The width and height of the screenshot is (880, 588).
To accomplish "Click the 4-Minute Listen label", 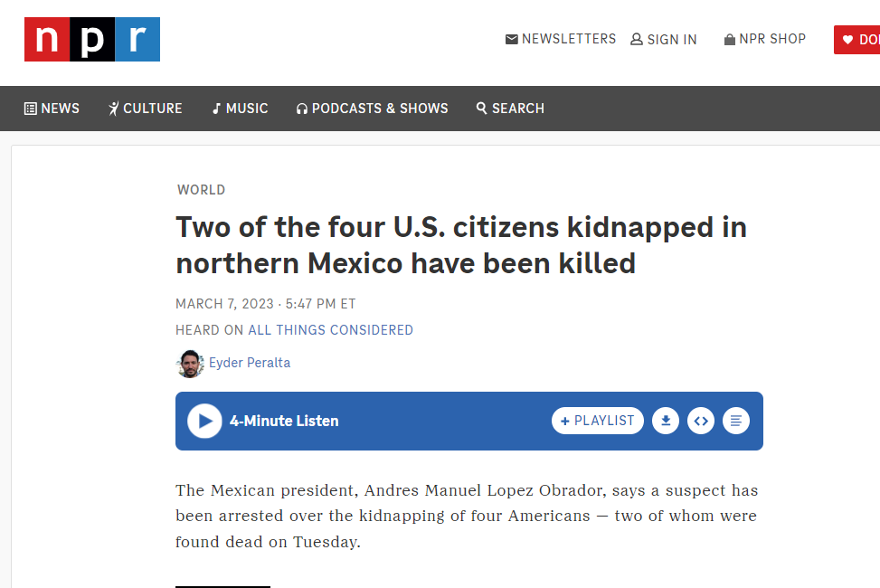I will tap(284, 421).
